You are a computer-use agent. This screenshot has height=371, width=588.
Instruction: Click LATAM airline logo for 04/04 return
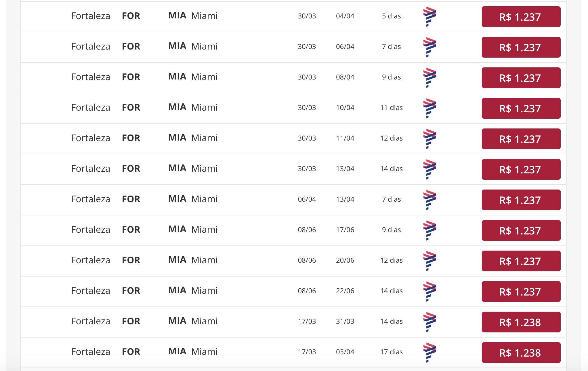(429, 17)
